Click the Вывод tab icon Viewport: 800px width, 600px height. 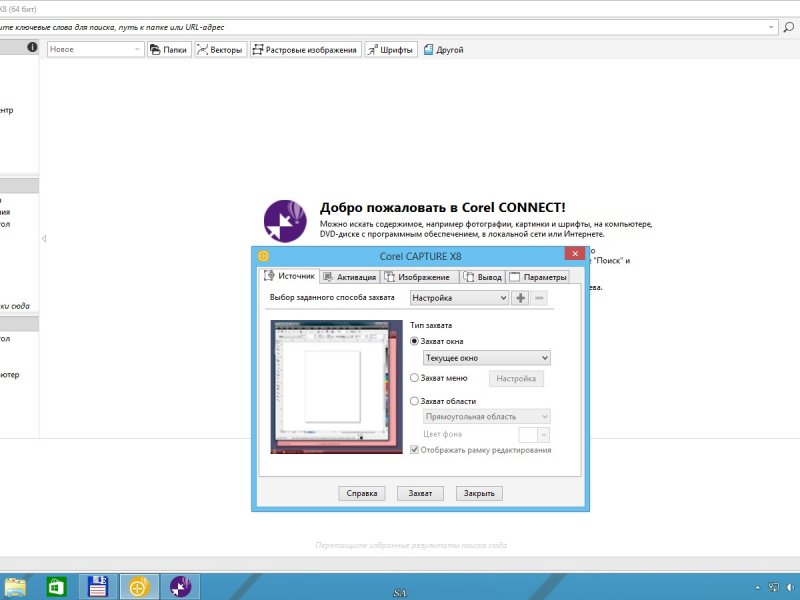[x=468, y=277]
